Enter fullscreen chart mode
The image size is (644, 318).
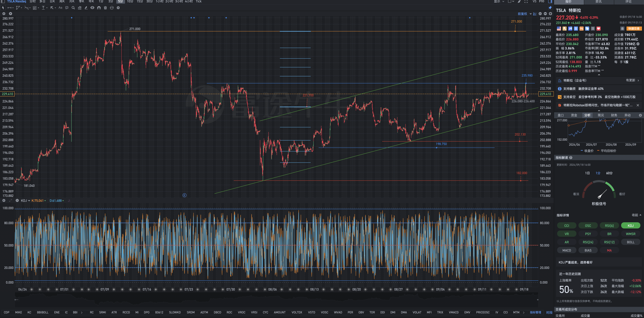tap(526, 2)
